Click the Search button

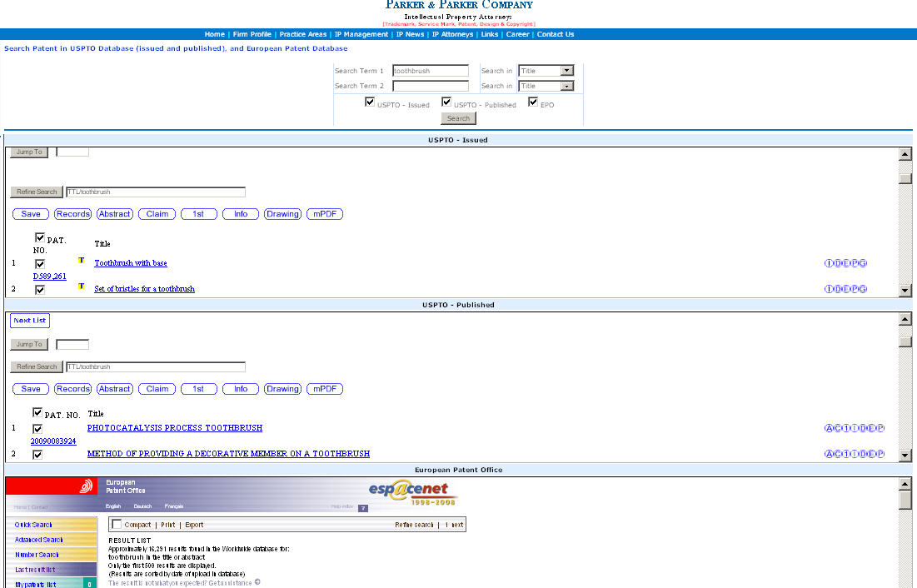coord(458,118)
